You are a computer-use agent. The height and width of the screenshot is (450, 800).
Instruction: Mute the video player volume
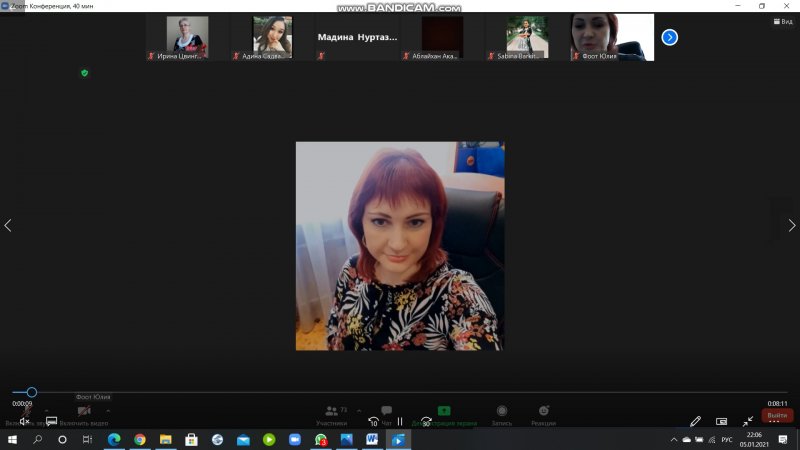[24, 421]
